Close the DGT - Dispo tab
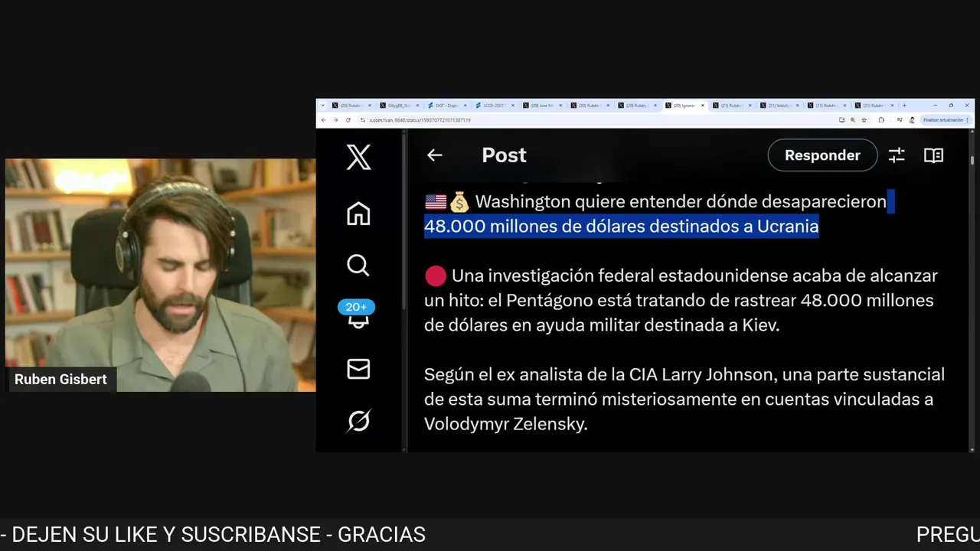Image resolution: width=980 pixels, height=551 pixels. point(465,106)
